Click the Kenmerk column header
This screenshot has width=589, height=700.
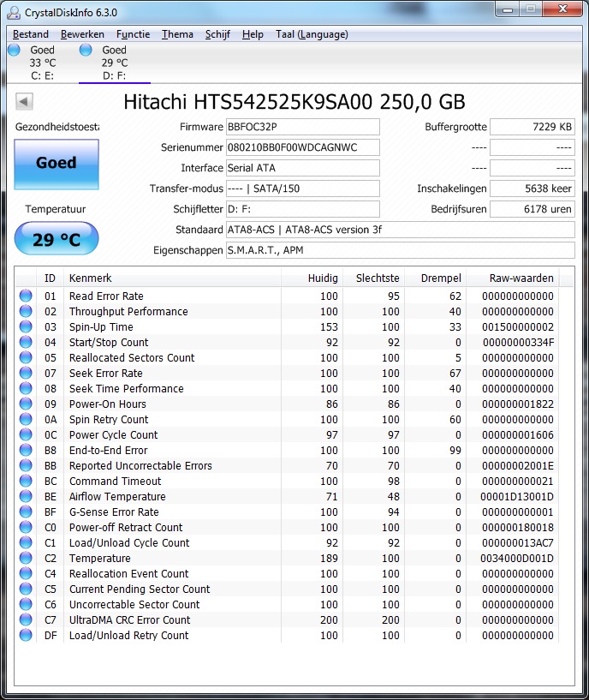click(x=173, y=278)
